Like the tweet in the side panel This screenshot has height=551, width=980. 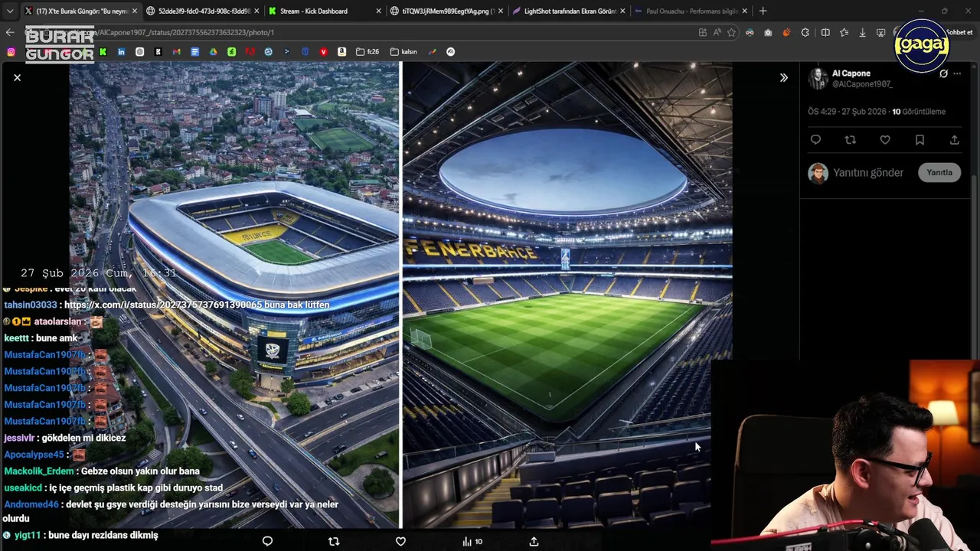(x=884, y=140)
